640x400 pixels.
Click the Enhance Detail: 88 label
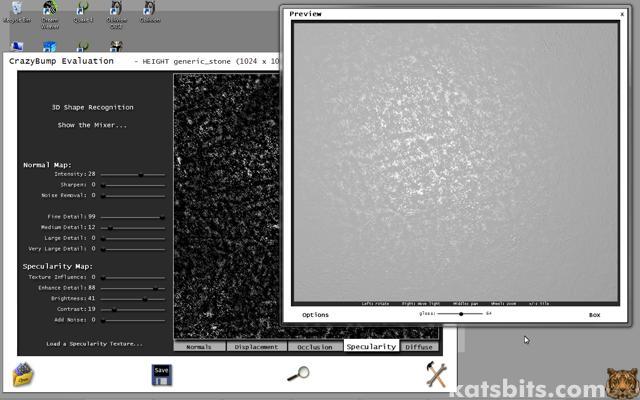tap(67, 288)
